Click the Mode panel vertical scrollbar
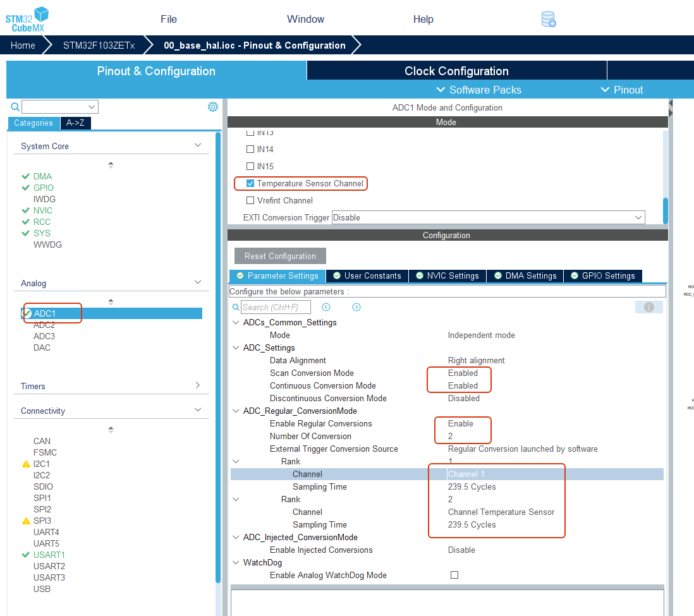The height and width of the screenshot is (616, 694). (x=665, y=210)
